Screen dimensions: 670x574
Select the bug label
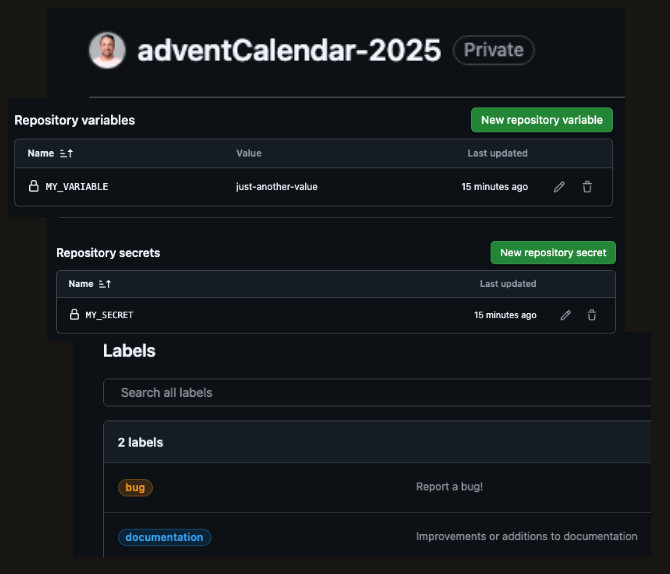tap(135, 487)
